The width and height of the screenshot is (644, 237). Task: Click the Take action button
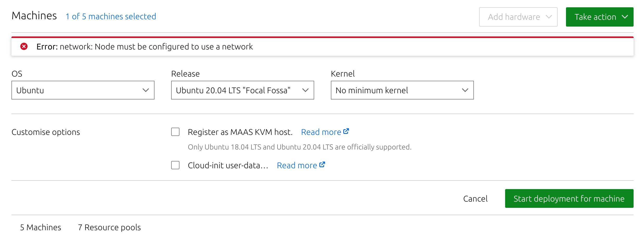(x=600, y=17)
